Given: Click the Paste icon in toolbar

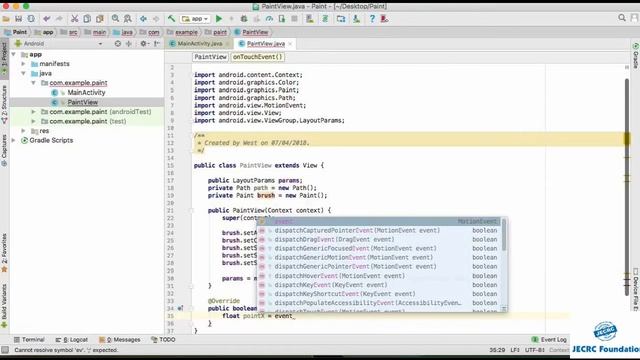Looking at the screenshot, I should 100,19.
